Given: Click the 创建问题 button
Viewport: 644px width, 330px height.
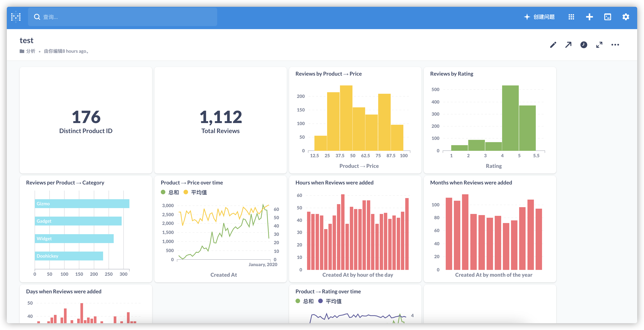Looking at the screenshot, I should [x=539, y=17].
